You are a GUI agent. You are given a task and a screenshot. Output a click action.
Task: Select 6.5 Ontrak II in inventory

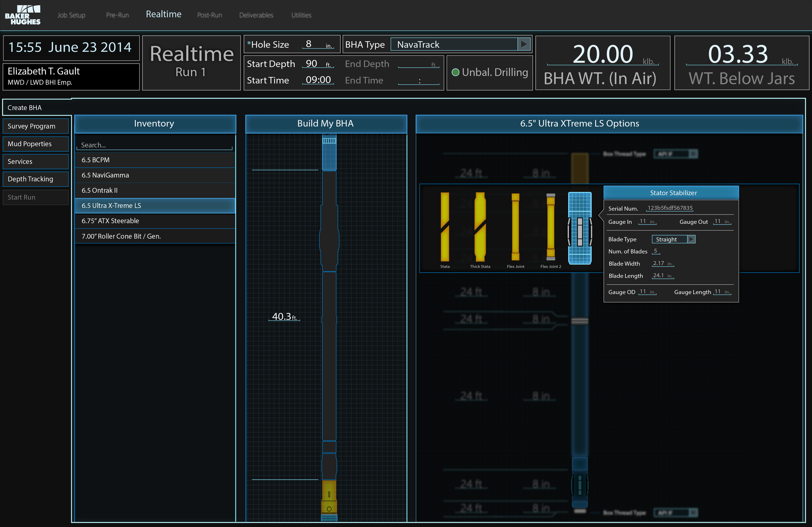(x=155, y=190)
